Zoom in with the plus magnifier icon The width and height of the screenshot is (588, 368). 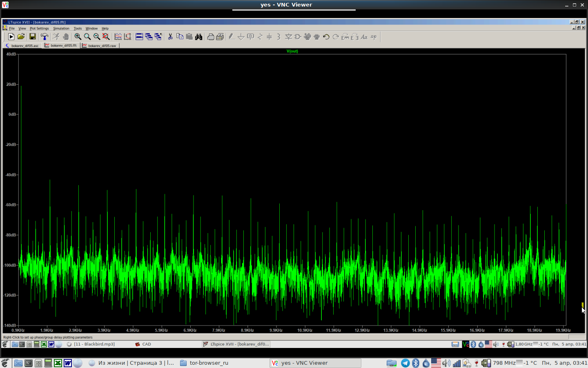78,37
